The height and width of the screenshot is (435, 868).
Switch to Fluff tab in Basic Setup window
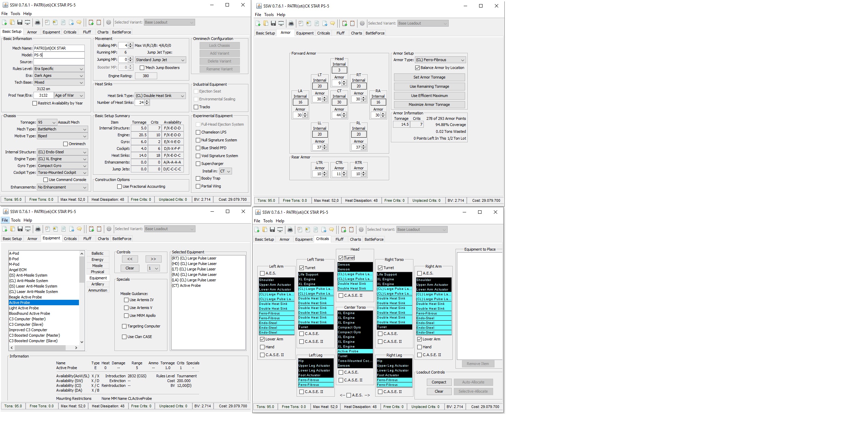[x=87, y=32]
